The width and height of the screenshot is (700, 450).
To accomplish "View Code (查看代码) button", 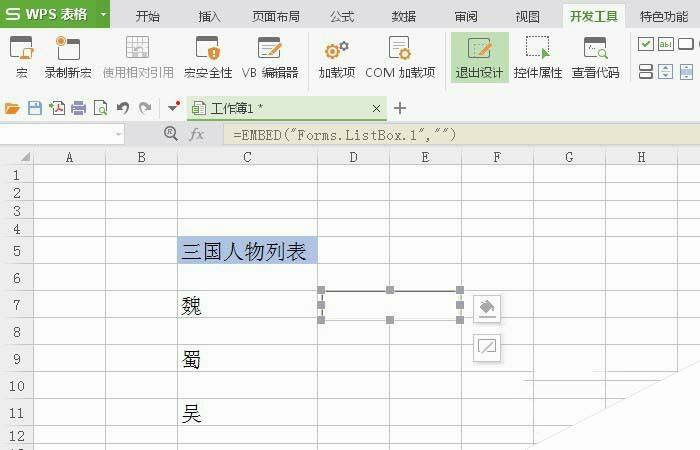I will click(596, 57).
